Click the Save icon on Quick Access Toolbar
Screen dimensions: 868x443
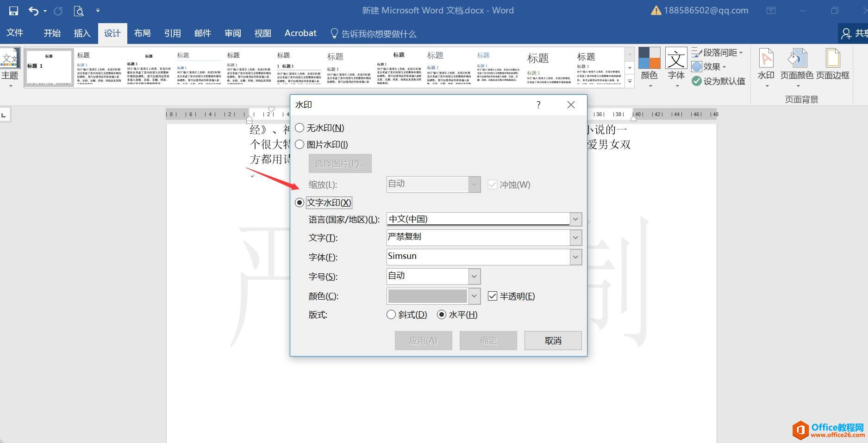(12, 10)
